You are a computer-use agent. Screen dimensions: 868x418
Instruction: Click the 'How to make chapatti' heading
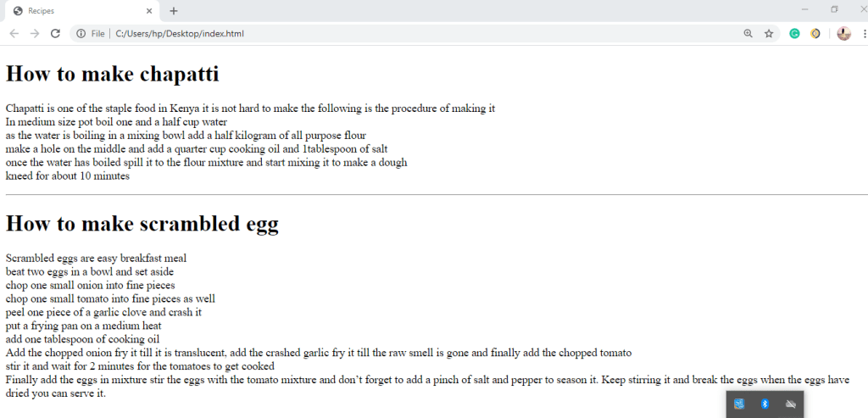coord(113,75)
